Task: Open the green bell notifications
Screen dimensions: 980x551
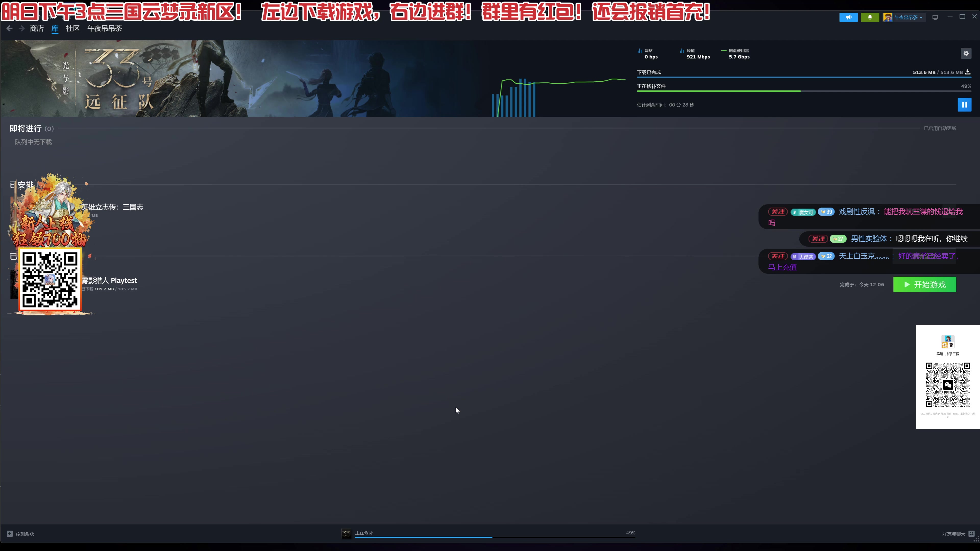Action: (x=870, y=17)
